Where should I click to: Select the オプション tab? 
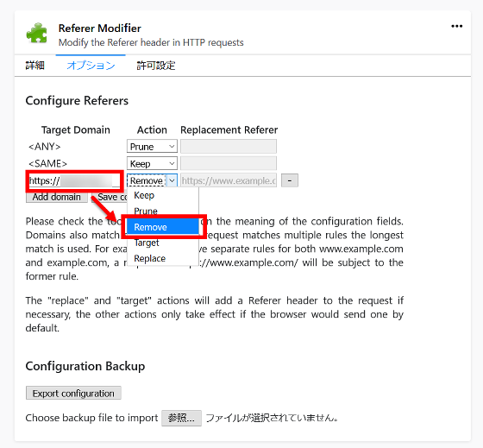coord(91,66)
